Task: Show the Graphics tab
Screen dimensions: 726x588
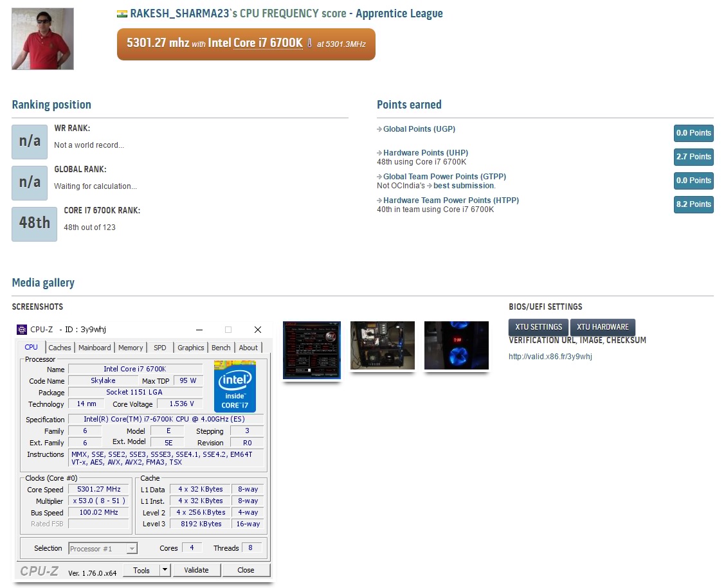Action: [x=191, y=348]
